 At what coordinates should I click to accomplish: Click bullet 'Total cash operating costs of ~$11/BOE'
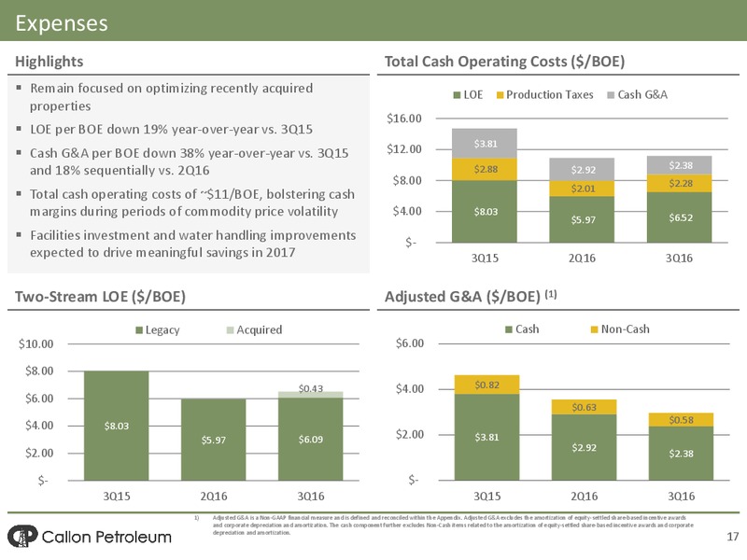pos(192,203)
